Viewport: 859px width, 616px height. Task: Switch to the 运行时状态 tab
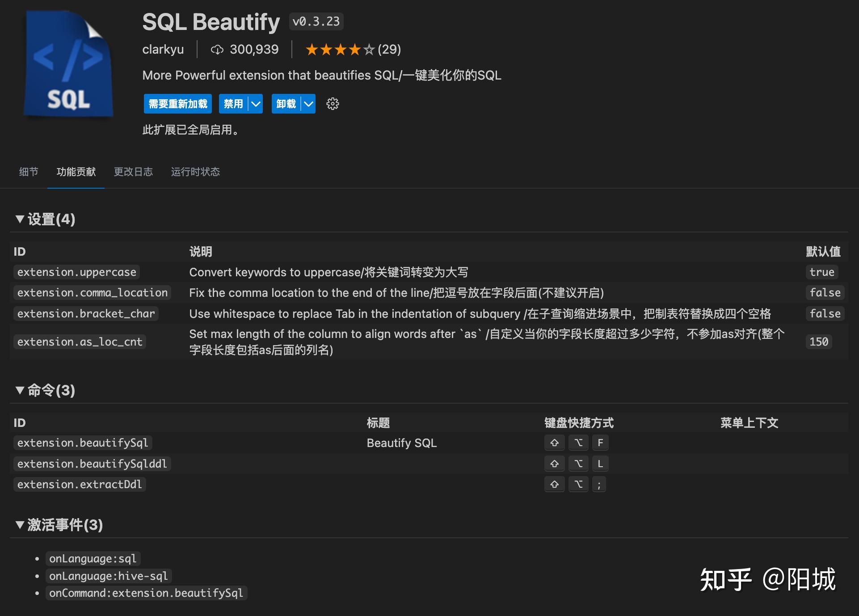[195, 172]
